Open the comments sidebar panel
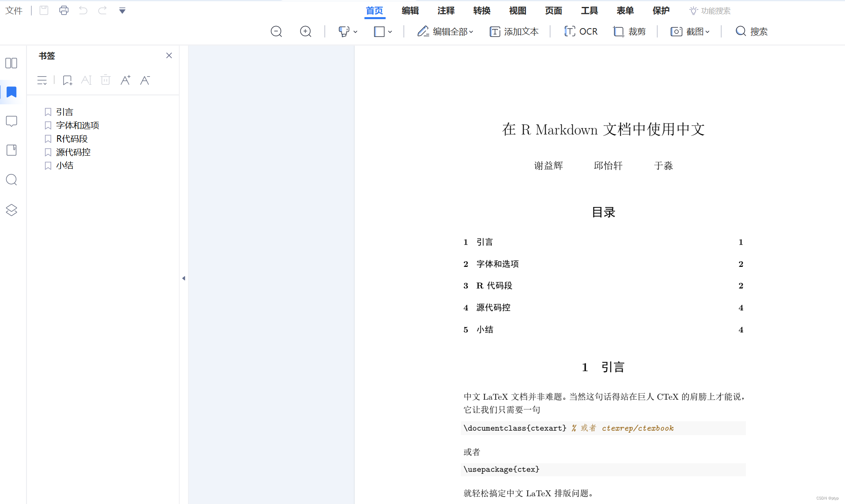Image resolution: width=845 pixels, height=504 pixels. [x=11, y=121]
